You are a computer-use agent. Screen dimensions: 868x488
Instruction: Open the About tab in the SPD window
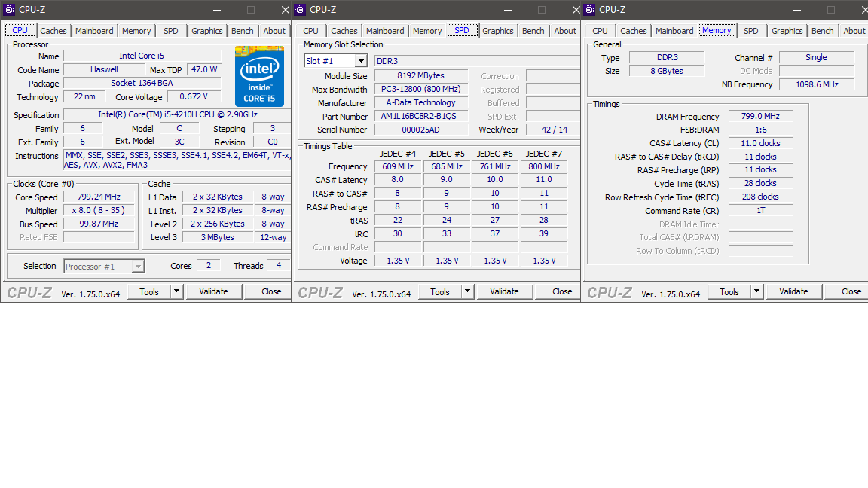coord(565,31)
